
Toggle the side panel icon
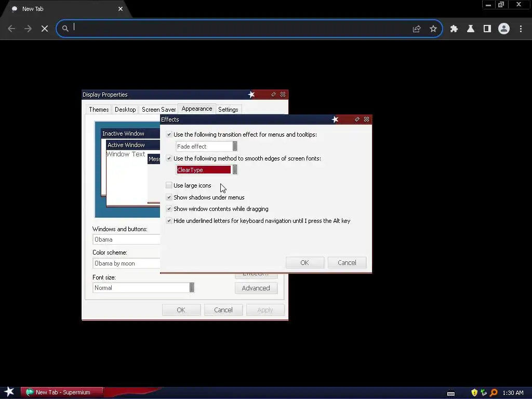pyautogui.click(x=487, y=29)
